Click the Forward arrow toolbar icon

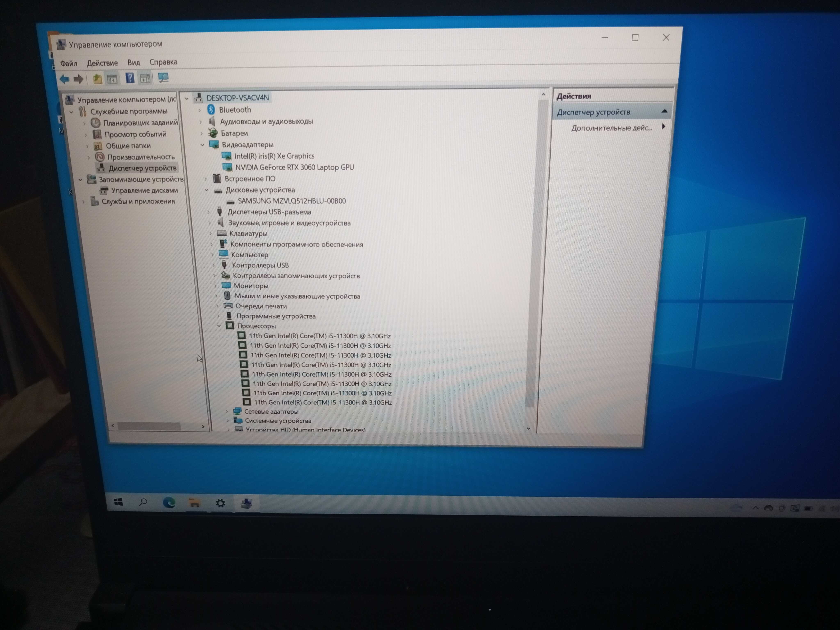coord(78,79)
